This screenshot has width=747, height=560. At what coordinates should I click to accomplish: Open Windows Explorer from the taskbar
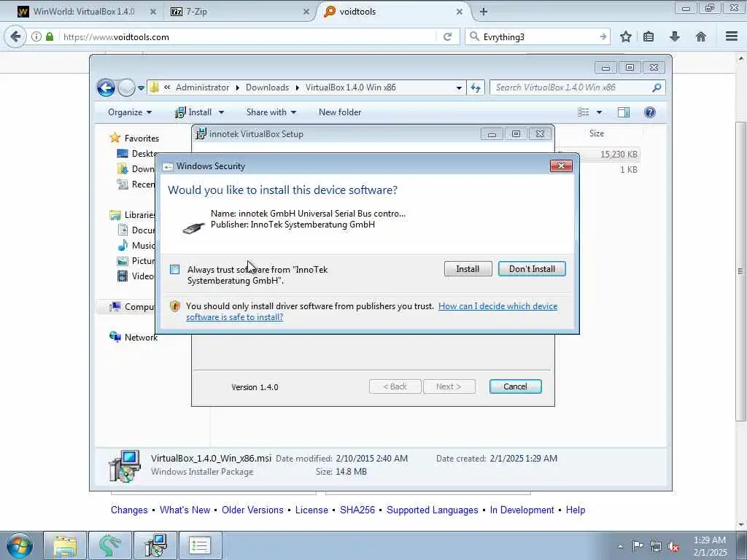tap(65, 545)
